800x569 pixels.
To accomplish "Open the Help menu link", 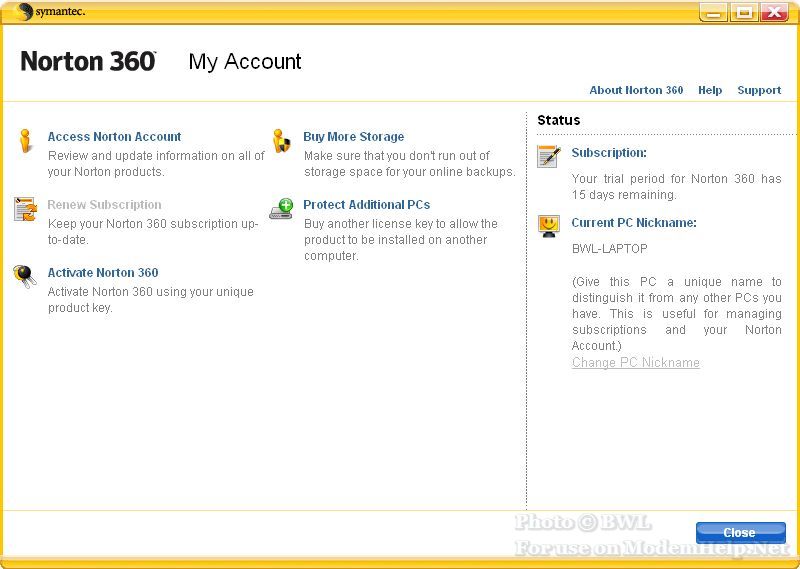I will point(710,90).
